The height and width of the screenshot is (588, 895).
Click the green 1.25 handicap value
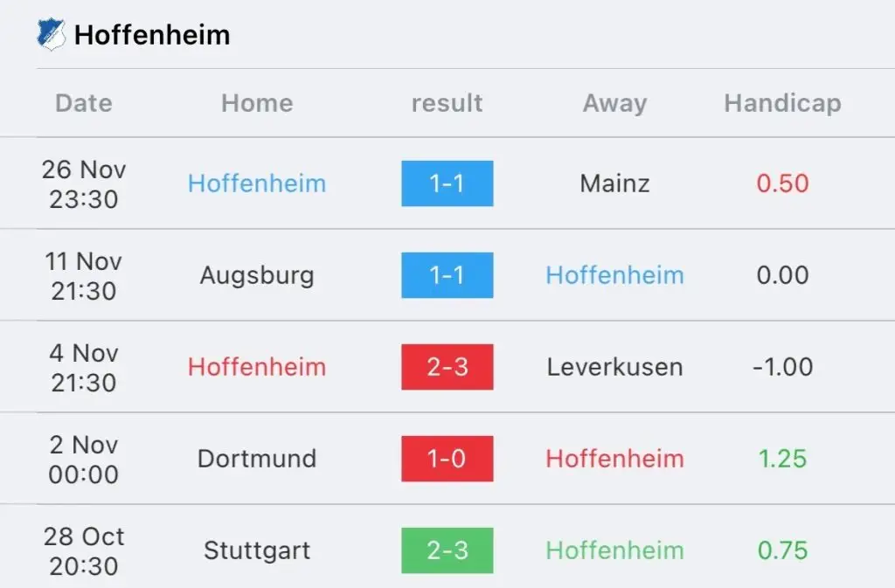click(782, 459)
